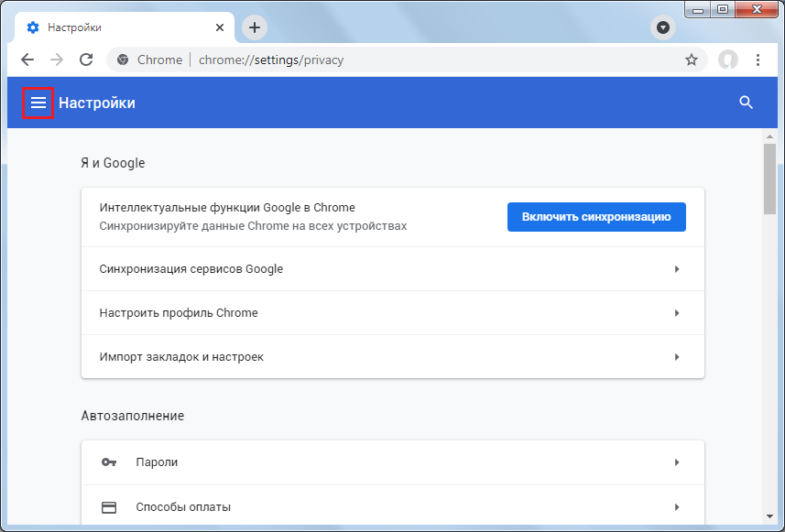Minimize the Chrome window
The image size is (785, 532).
pos(697,10)
